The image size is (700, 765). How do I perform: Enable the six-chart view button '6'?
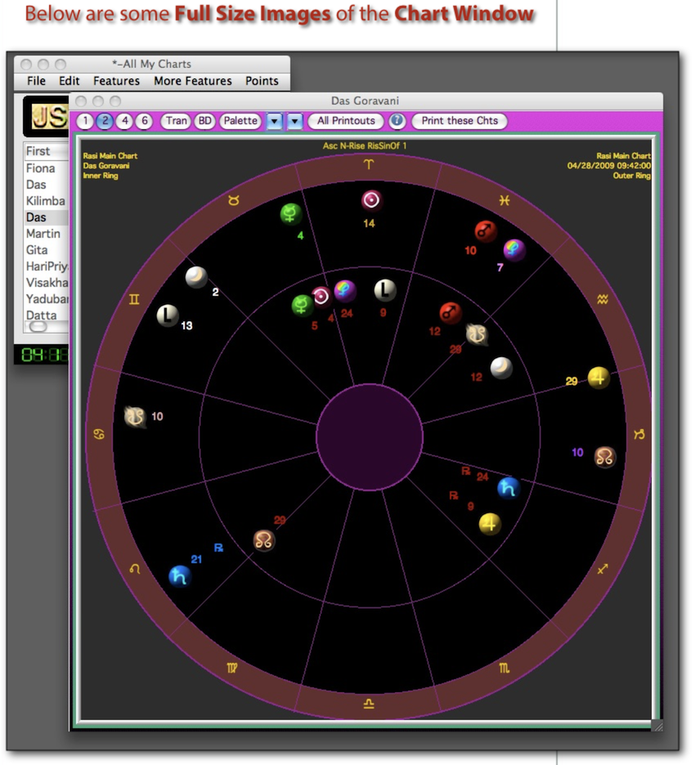(144, 121)
